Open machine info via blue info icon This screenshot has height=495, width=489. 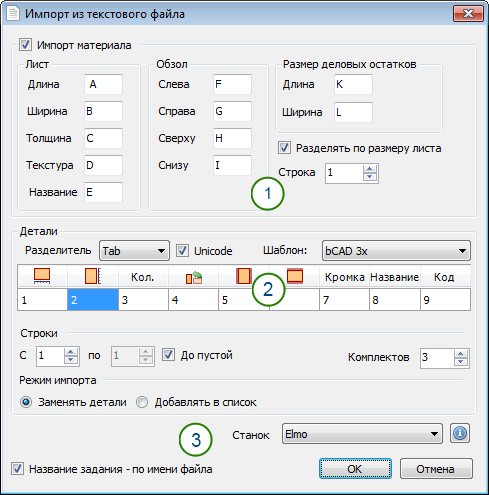(x=460, y=433)
